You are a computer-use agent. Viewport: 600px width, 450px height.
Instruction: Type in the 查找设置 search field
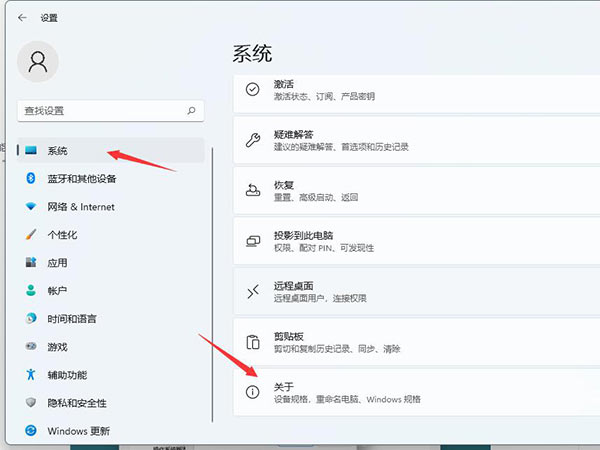(x=100, y=111)
